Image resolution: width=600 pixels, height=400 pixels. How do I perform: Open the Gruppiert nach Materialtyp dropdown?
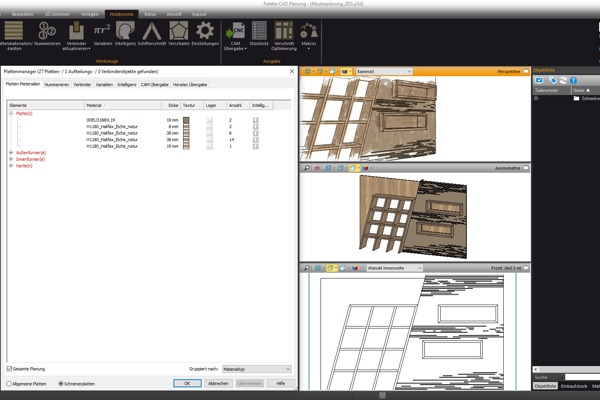(257, 368)
